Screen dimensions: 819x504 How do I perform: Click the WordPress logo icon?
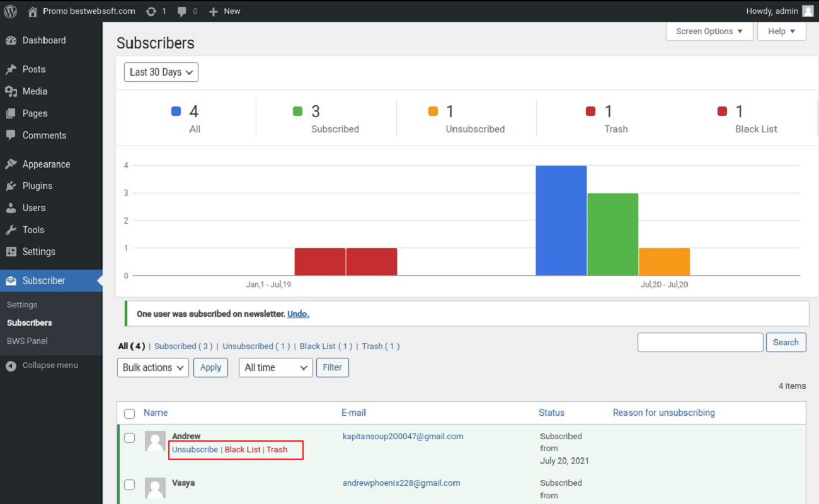click(x=11, y=11)
